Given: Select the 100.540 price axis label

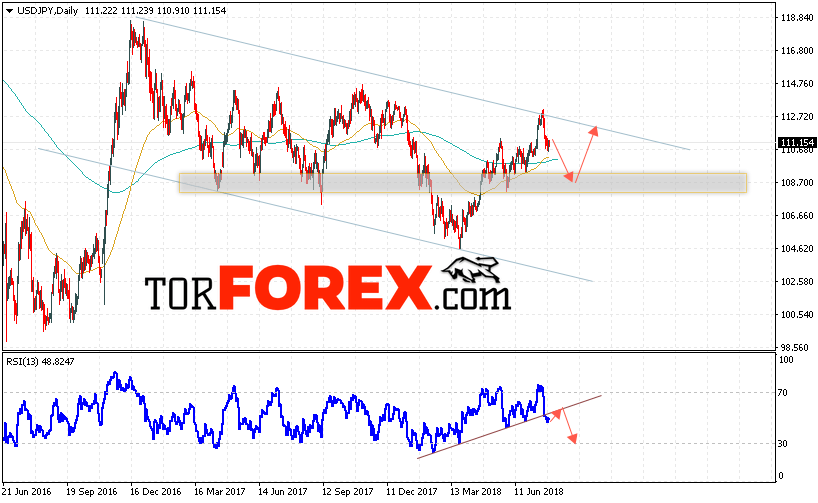Looking at the screenshot, I should (797, 315).
